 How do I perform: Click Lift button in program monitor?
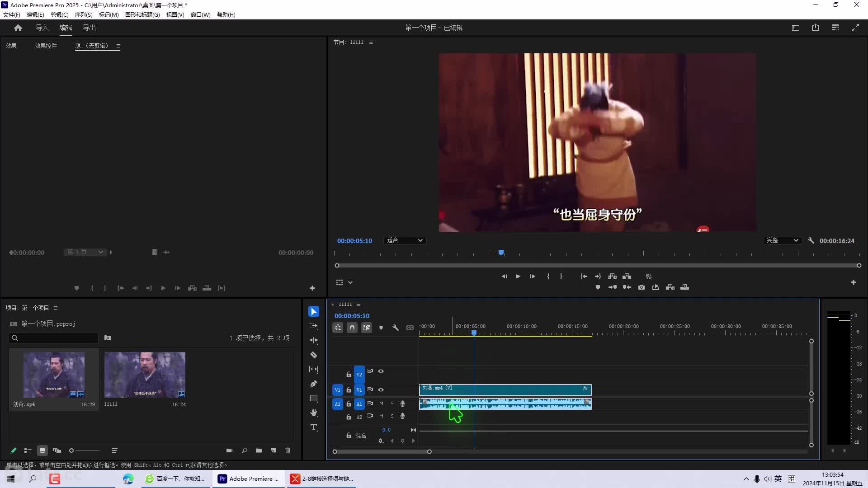(x=612, y=276)
